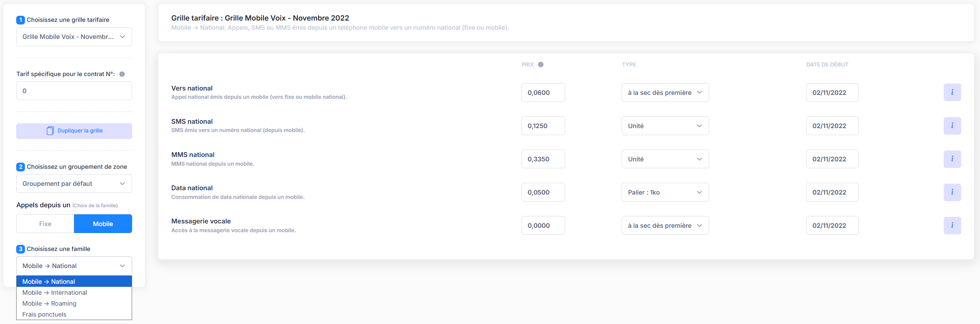980x324 pixels.
Task: Click info icon for Messagerie vocale row
Action: click(952, 225)
